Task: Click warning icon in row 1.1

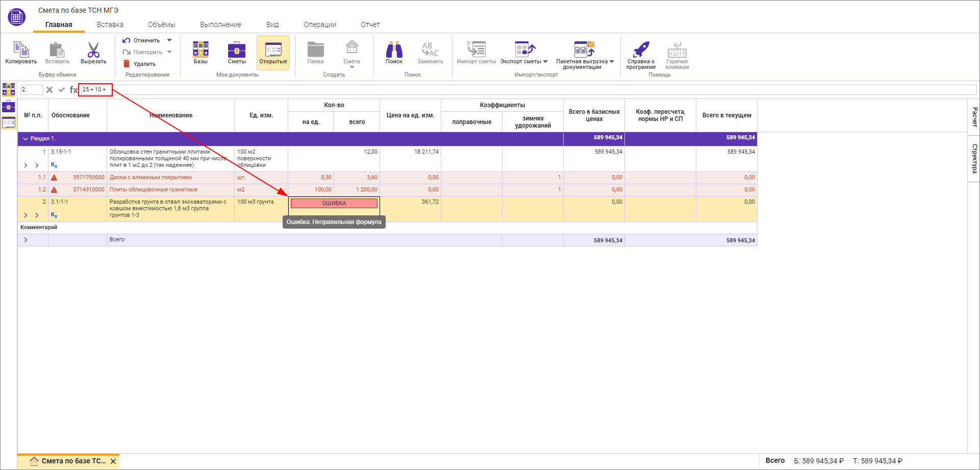Action: coord(54,178)
